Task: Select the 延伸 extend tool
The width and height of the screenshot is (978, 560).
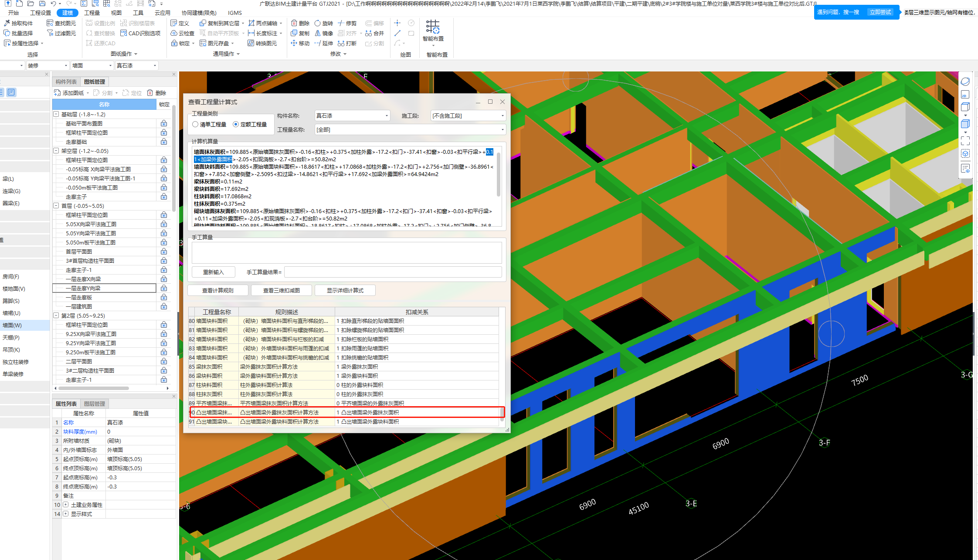Action: pos(323,43)
